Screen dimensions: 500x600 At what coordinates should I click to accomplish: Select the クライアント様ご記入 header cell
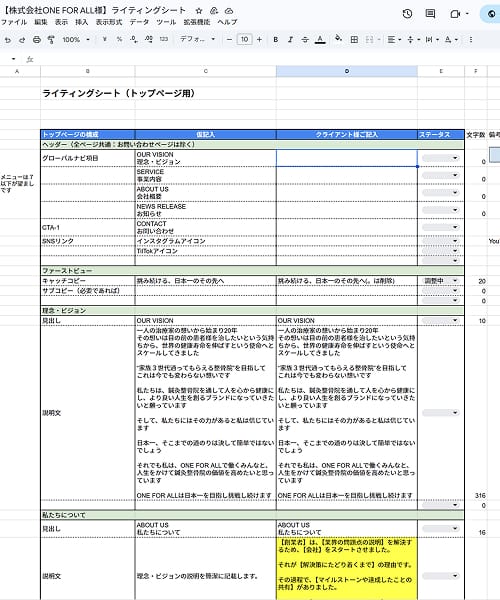click(347, 134)
